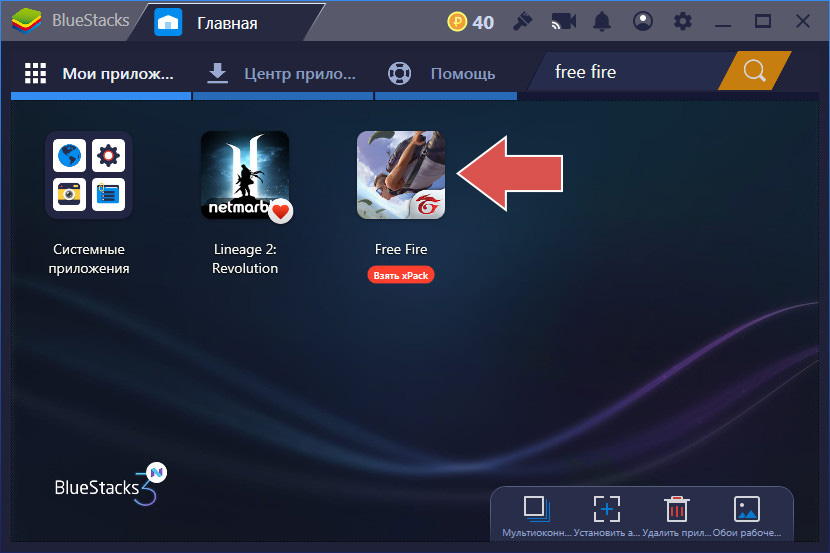Image resolution: width=830 pixels, height=553 pixels.
Task: Click the settings gear inside system apps folder
Action: pos(109,156)
